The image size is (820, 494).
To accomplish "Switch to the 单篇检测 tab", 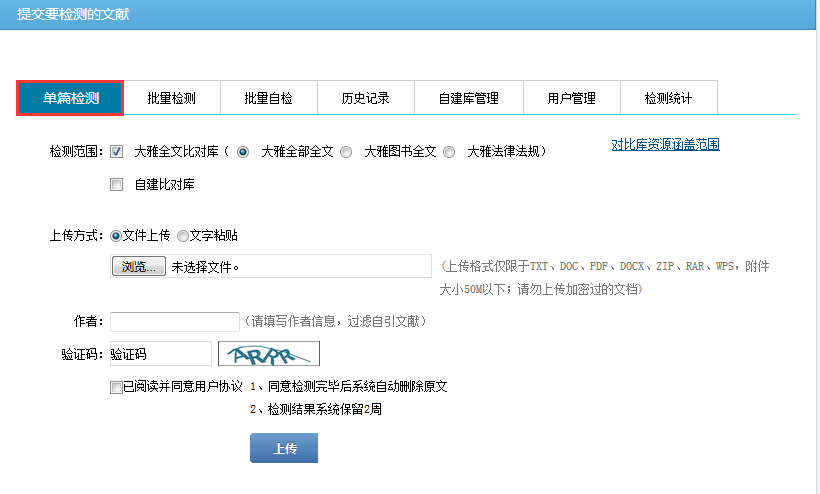I will [x=70, y=98].
